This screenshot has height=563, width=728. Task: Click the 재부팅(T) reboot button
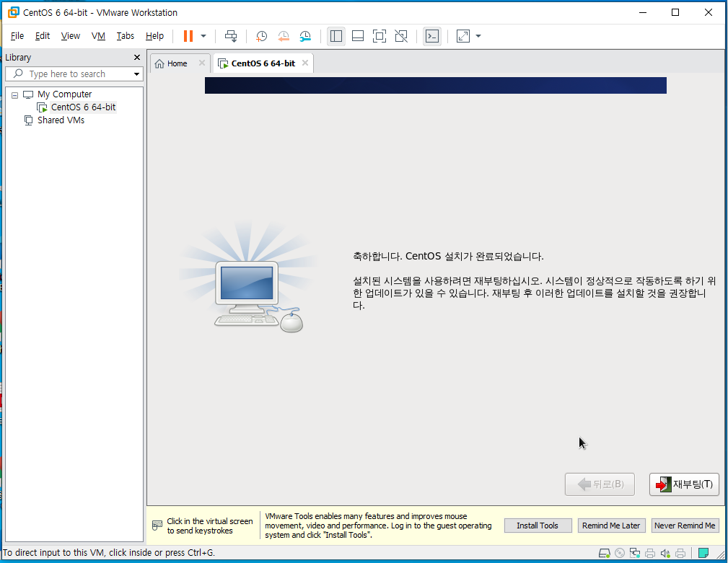[x=684, y=484]
